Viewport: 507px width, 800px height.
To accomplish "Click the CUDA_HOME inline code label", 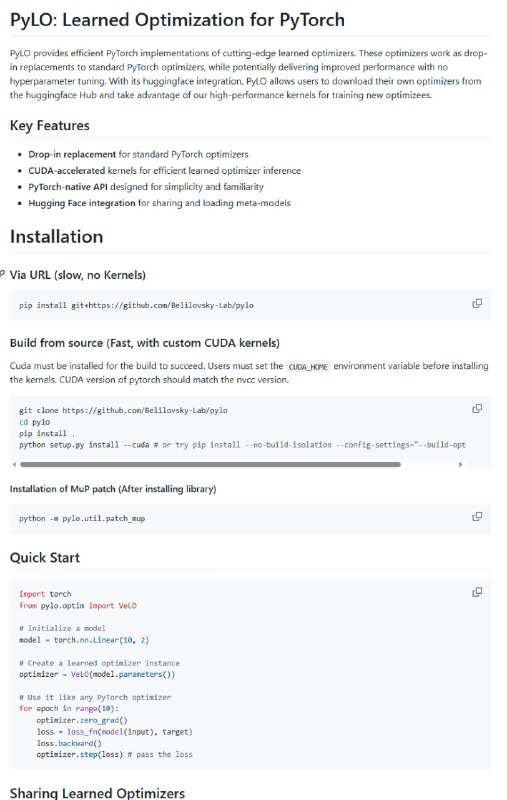I will pyautogui.click(x=308, y=366).
